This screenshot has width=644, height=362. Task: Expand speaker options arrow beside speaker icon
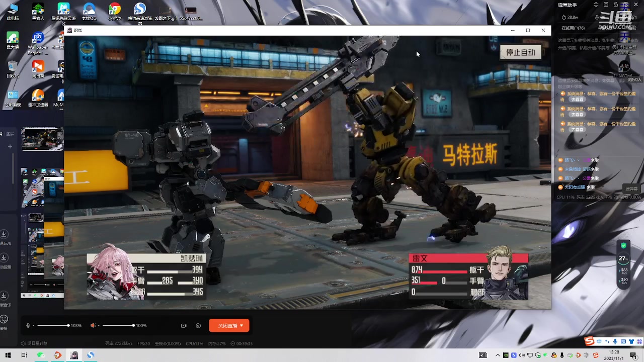coord(98,326)
